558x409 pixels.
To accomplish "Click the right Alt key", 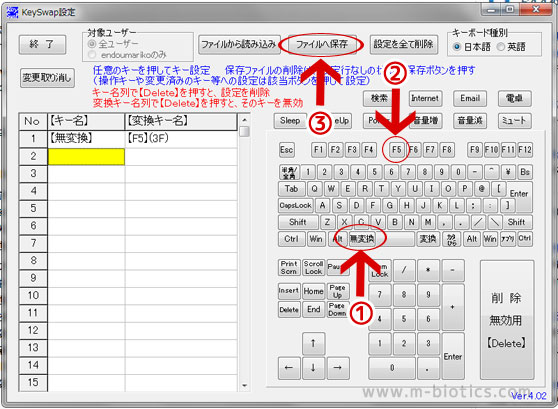I will pyautogui.click(x=472, y=239).
